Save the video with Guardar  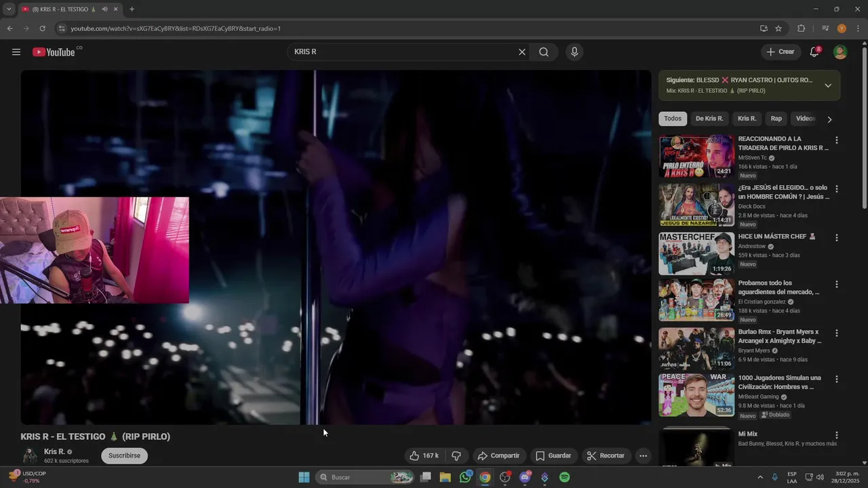[x=553, y=455]
